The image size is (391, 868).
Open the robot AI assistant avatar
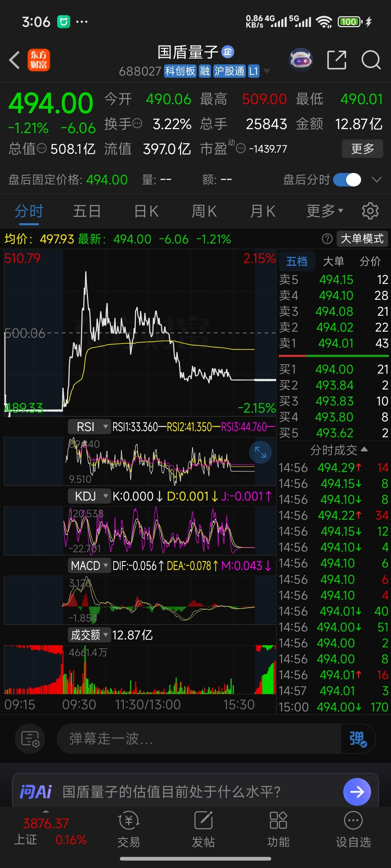tap(301, 60)
